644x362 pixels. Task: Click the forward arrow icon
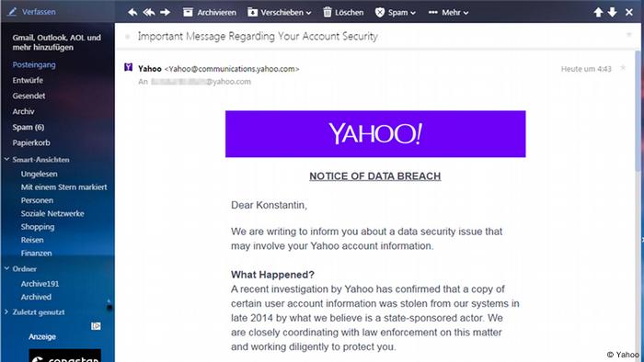(165, 12)
